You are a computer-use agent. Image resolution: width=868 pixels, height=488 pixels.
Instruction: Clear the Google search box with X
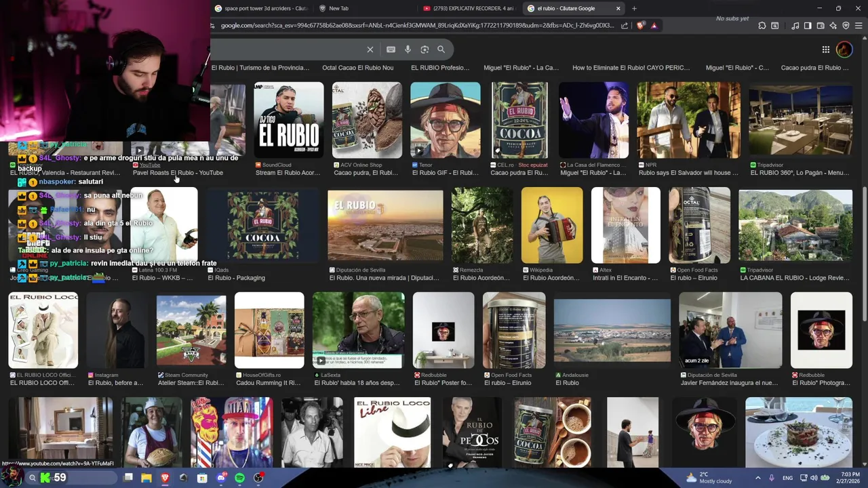point(370,49)
